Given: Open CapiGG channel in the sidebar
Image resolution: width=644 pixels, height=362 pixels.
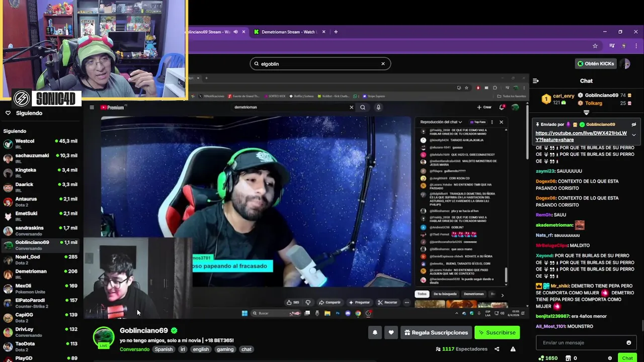Looking at the screenshot, I should click(x=41, y=318).
